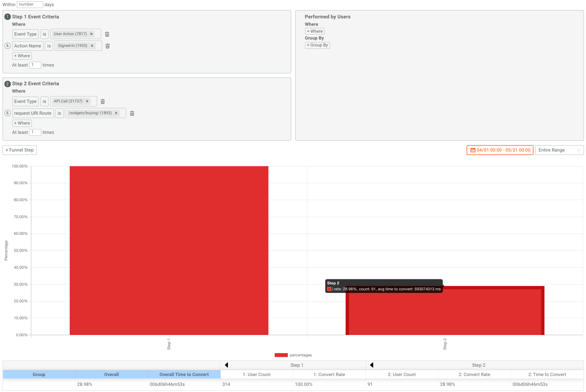The height and width of the screenshot is (392, 586).
Task: Delete the Signed-In action name filter
Action: tap(108, 46)
